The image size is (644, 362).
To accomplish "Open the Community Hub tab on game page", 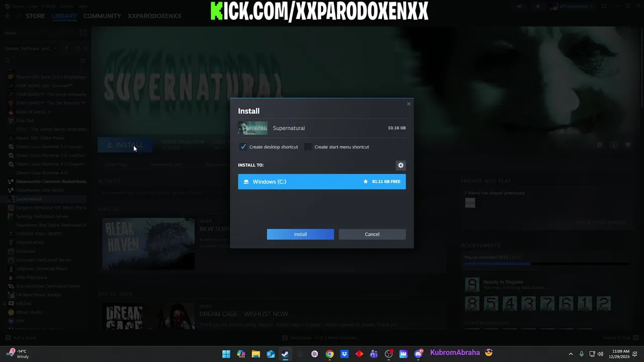I will pos(166,164).
